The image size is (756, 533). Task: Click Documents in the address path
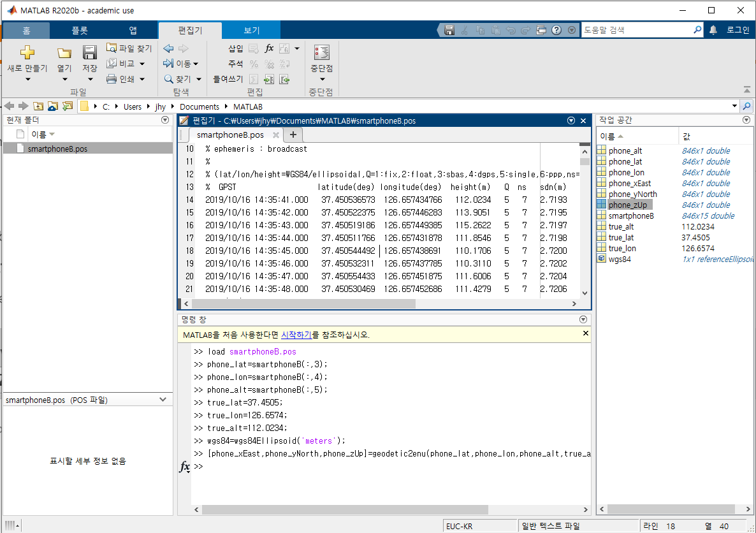click(x=199, y=106)
